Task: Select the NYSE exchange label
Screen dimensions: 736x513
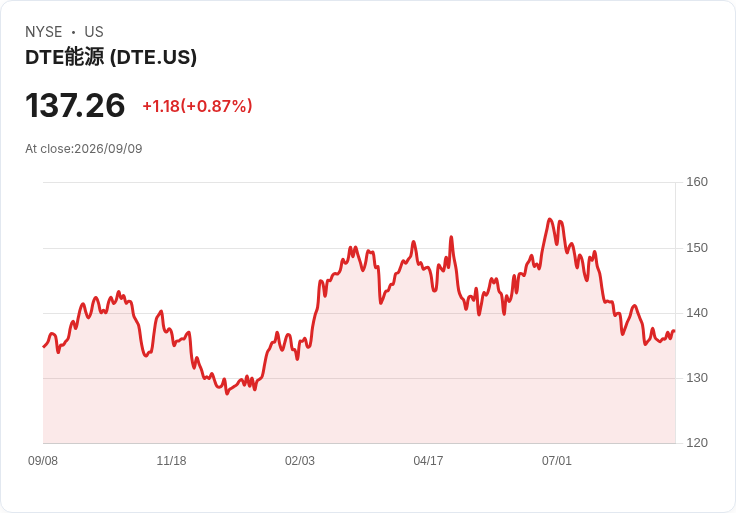Action: pyautogui.click(x=44, y=32)
